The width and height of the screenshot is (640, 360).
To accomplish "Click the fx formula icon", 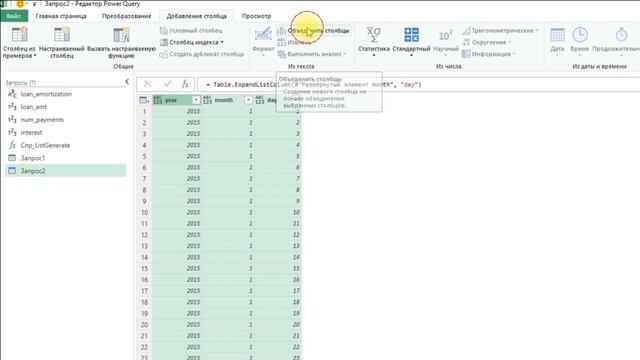I will tap(185, 84).
